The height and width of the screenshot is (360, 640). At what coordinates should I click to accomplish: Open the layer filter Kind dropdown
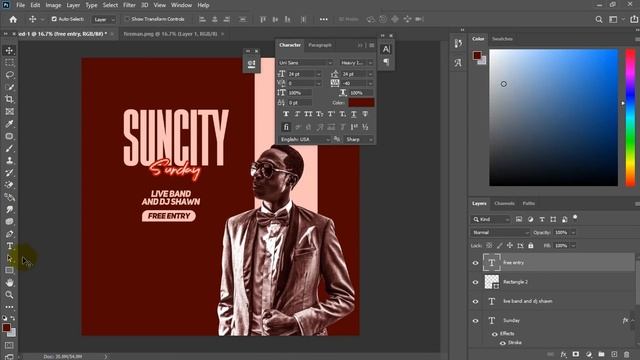tap(491, 220)
